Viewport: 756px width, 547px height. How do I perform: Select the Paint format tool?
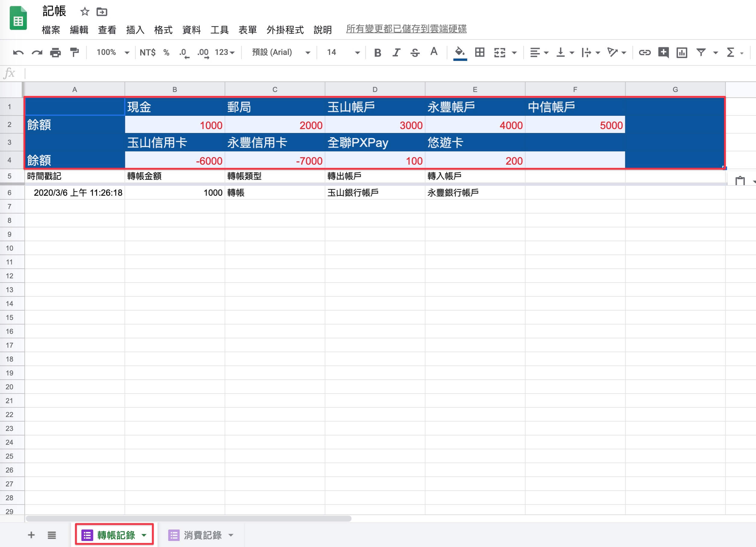click(74, 52)
